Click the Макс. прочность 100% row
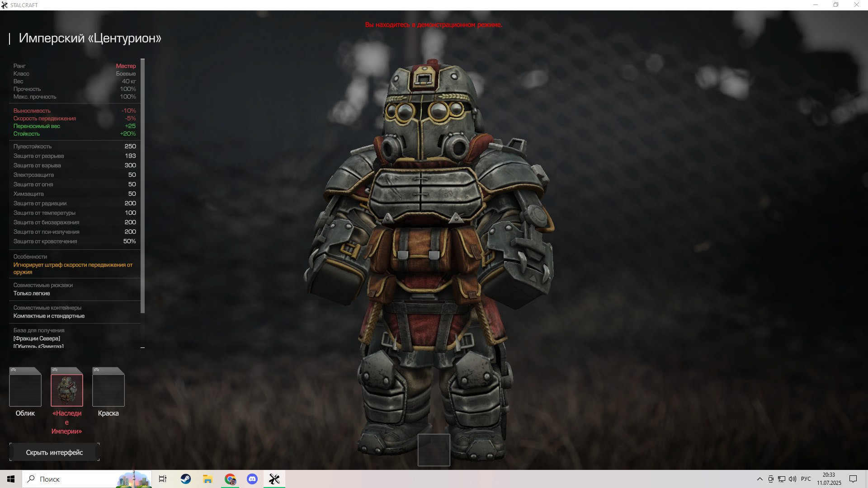This screenshot has height=488, width=868. point(75,97)
